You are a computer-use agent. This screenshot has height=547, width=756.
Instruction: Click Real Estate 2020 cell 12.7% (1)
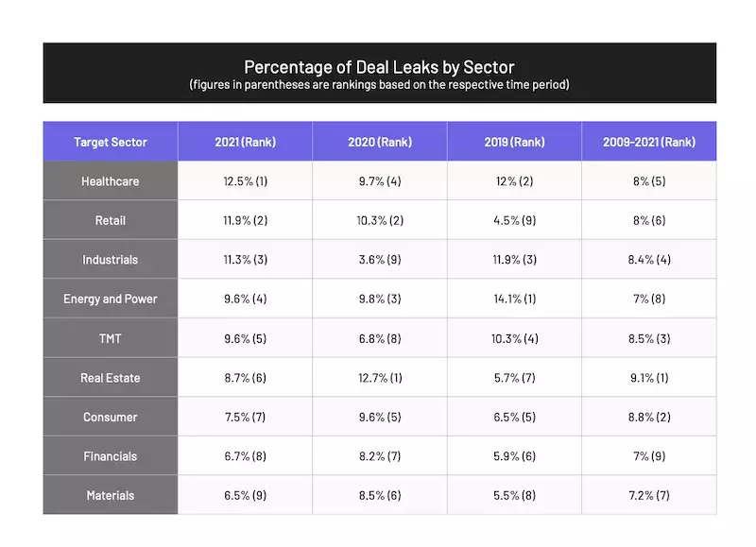pyautogui.click(x=380, y=378)
